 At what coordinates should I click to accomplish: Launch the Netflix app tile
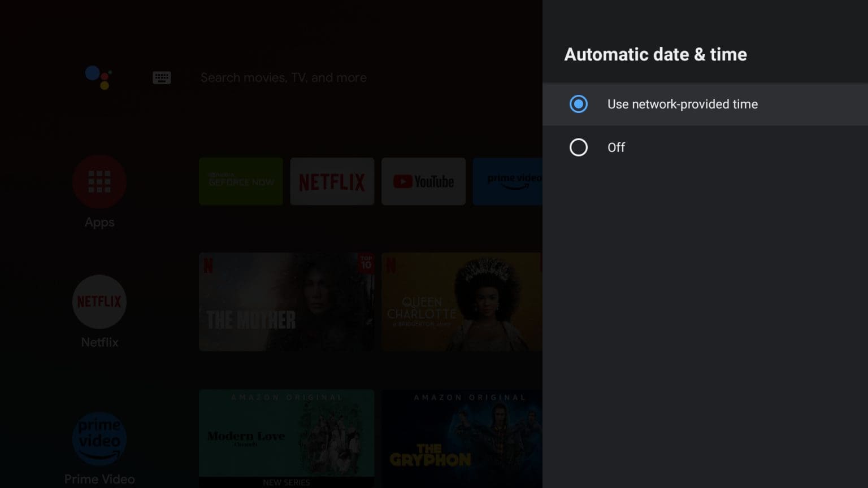pyautogui.click(x=332, y=181)
